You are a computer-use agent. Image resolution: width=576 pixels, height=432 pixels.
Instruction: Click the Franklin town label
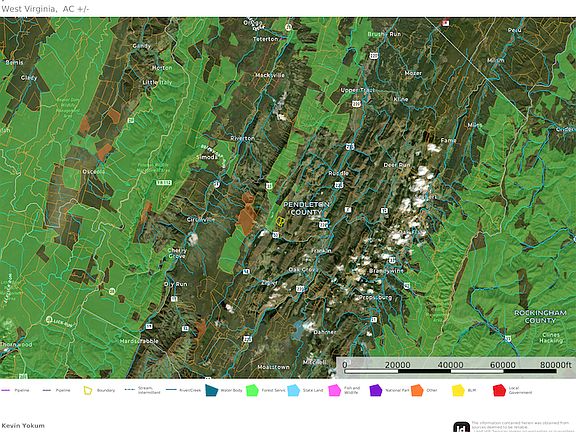(x=321, y=251)
